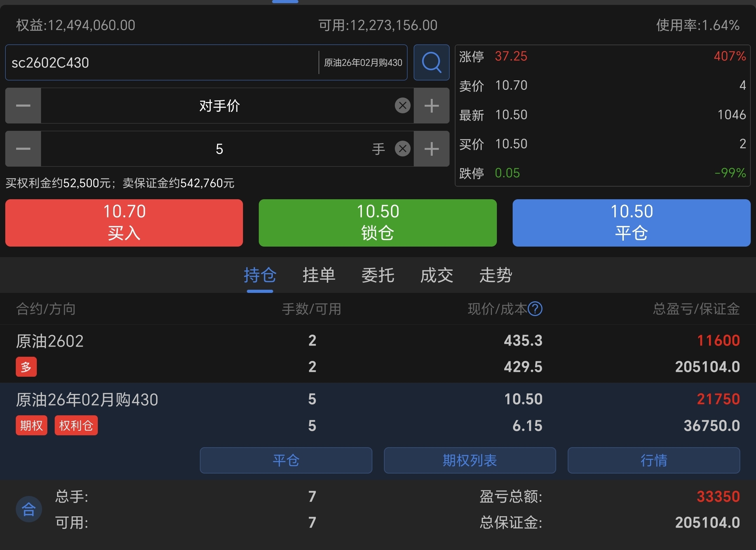This screenshot has width=756, height=550.
Task: Toggle the 合 merged positions icon
Action: [29, 509]
